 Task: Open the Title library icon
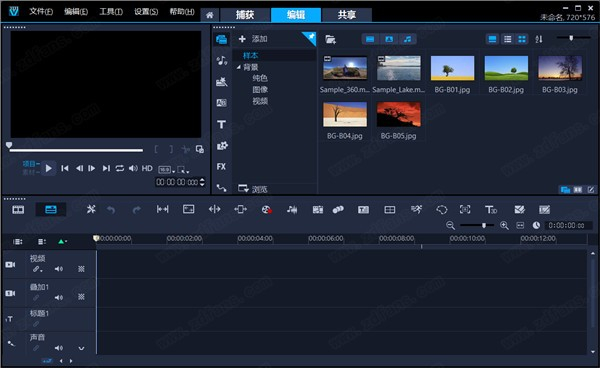[x=221, y=124]
